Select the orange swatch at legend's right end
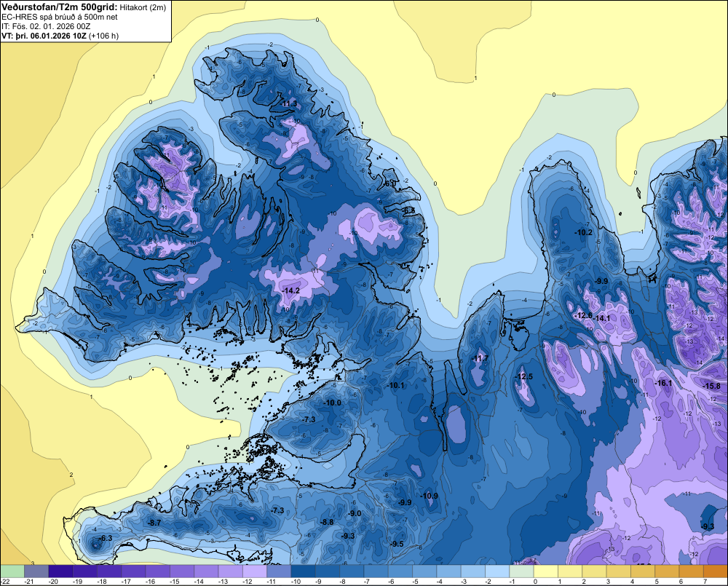Screen dimensions: 728x586 [716, 571]
